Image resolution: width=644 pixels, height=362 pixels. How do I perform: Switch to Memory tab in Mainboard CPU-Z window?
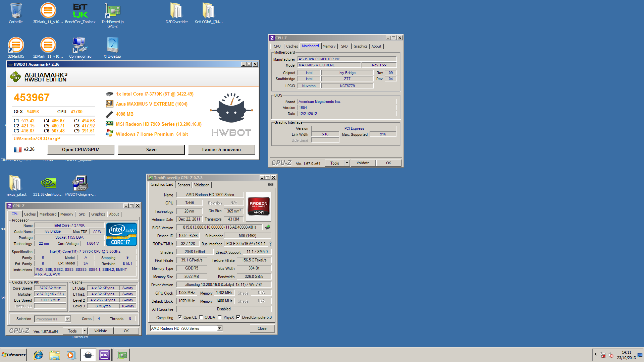(329, 46)
